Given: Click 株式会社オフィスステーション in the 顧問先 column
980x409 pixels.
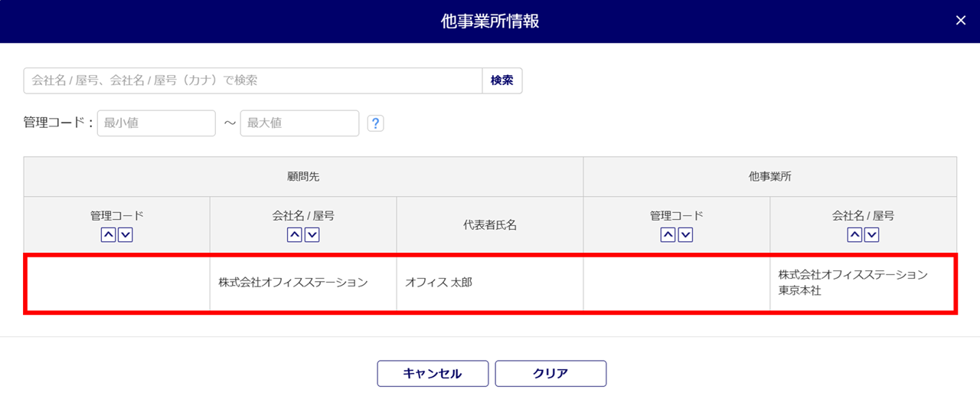Looking at the screenshot, I should tap(293, 283).
